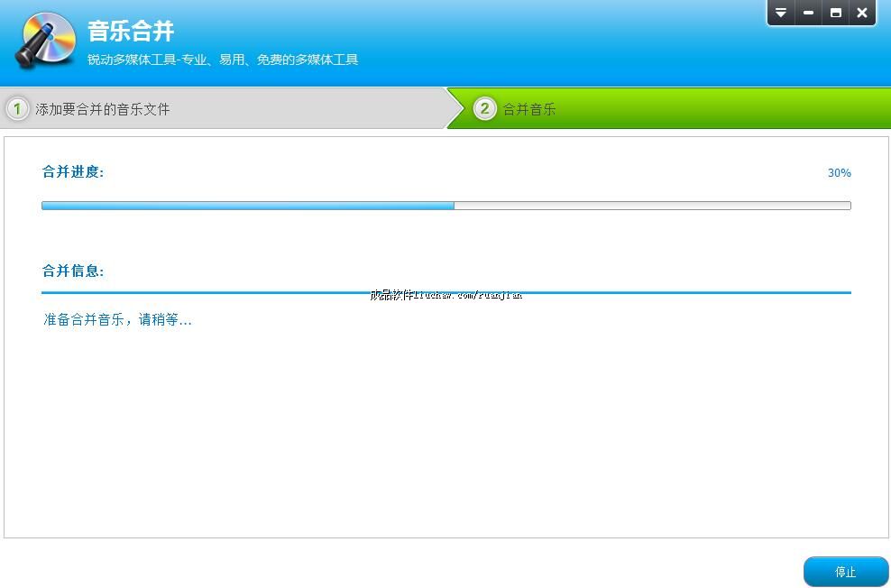Click the music merge disc logo icon

pos(45,41)
